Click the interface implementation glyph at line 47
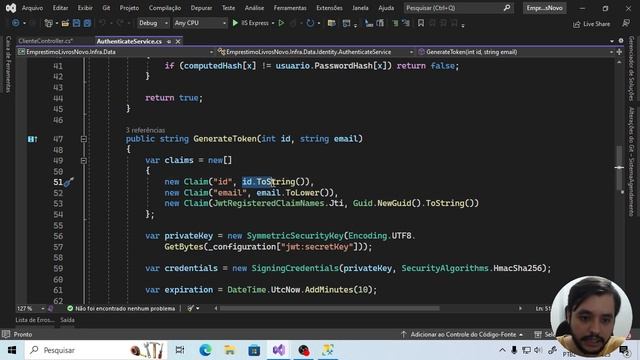The image size is (640, 360). [x=32, y=139]
